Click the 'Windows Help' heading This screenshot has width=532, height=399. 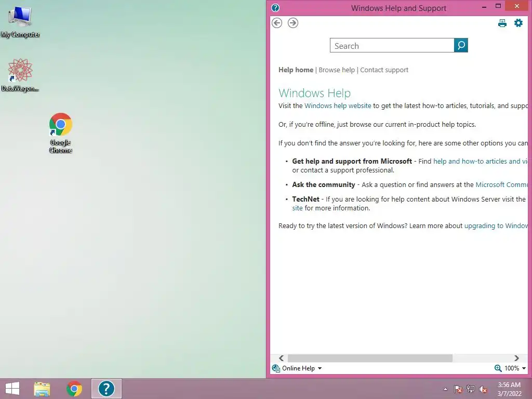pyautogui.click(x=314, y=93)
